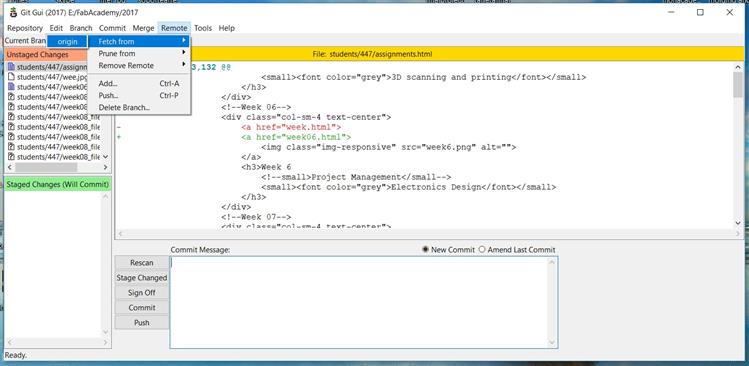Click the <!--Week 07--> comment line

[x=256, y=217]
